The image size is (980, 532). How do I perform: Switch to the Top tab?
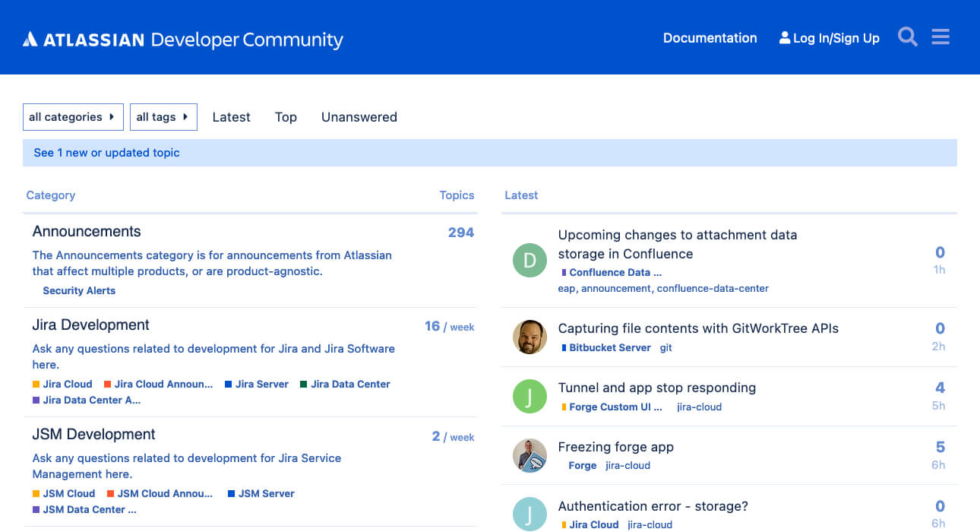pyautogui.click(x=286, y=117)
